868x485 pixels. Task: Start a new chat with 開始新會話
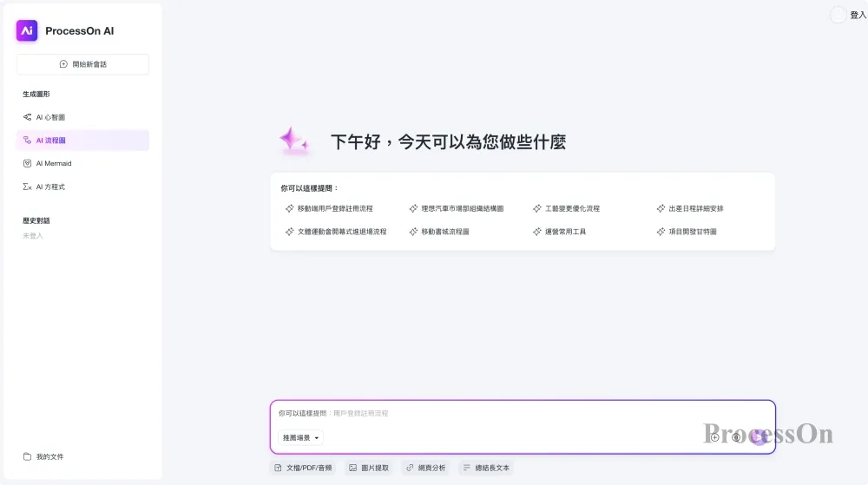(83, 64)
